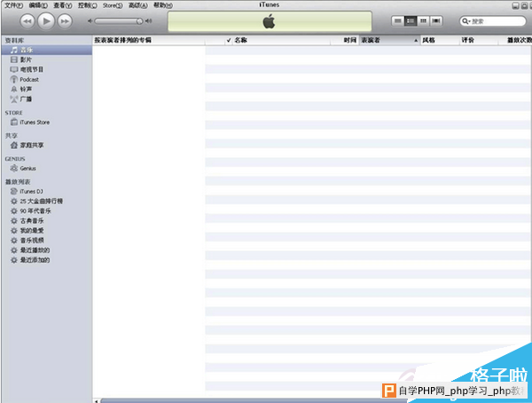Viewport: 532px width, 403px height.
Task: Click the volume slider knob
Action: [x=139, y=21]
